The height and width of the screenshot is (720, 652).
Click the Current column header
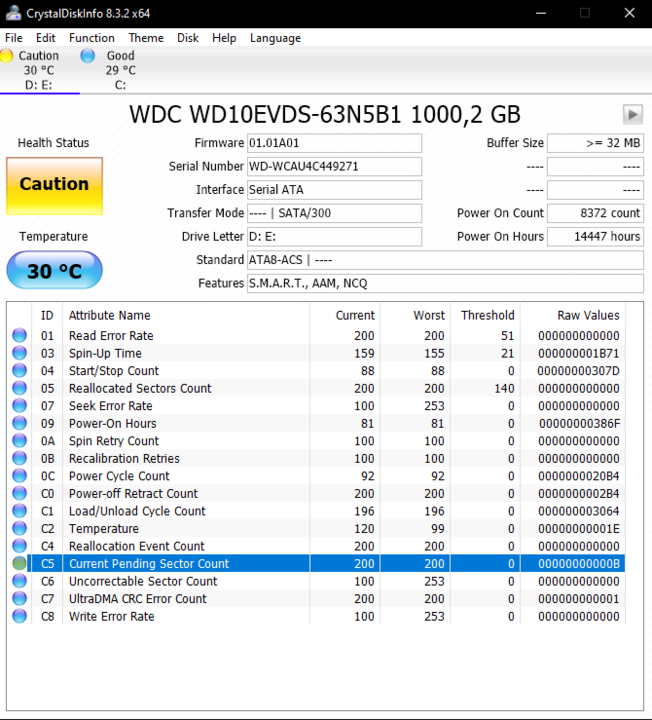355,315
